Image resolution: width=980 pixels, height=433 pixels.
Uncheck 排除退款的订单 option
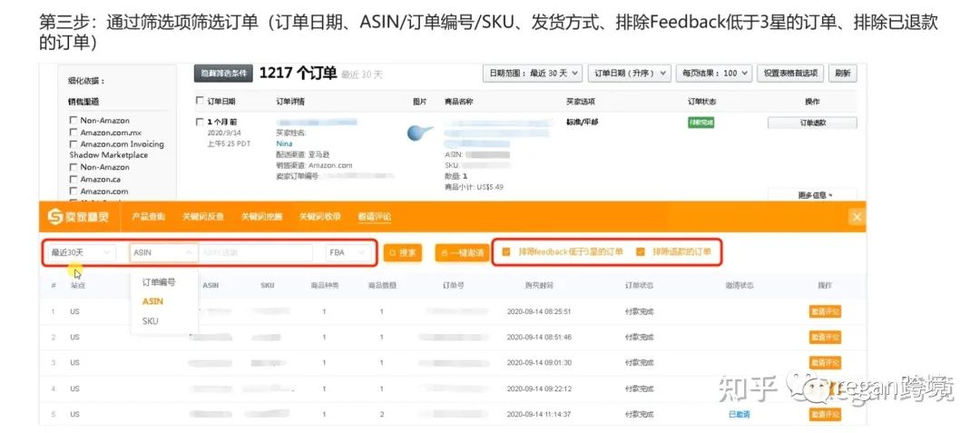(640, 251)
